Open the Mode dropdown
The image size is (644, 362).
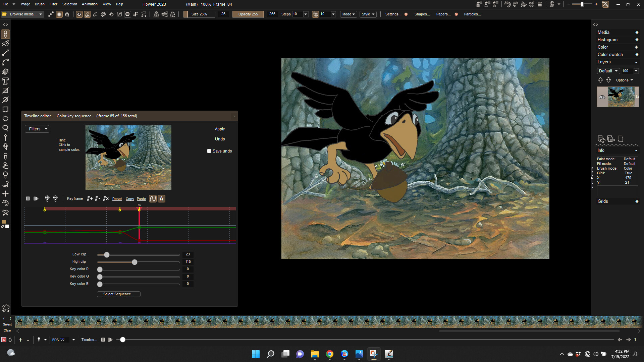(348, 14)
